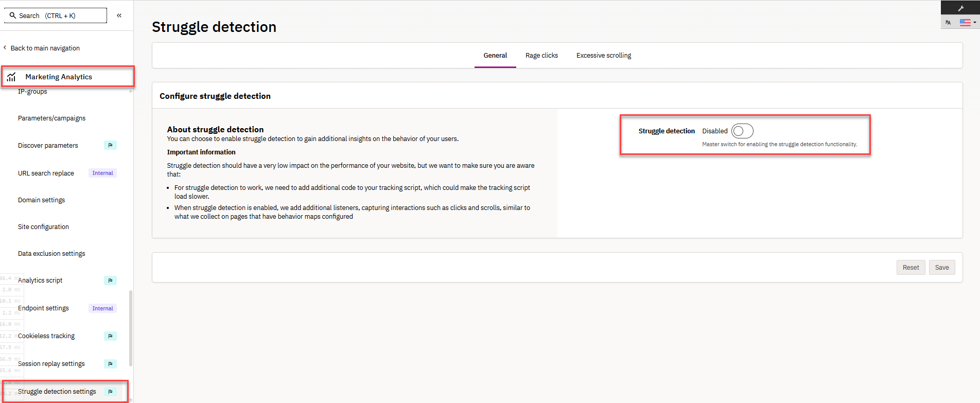Open Data exclusion settings
Screen dimensions: 980x403
[x=51, y=254]
